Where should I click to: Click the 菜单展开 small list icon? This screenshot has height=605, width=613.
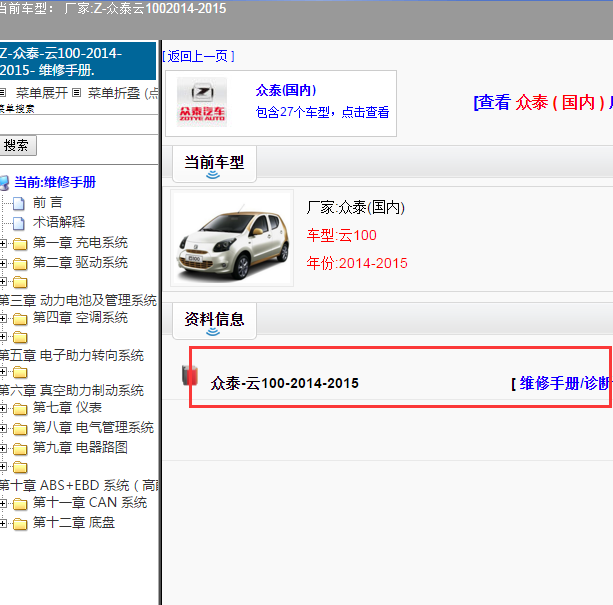point(2,93)
